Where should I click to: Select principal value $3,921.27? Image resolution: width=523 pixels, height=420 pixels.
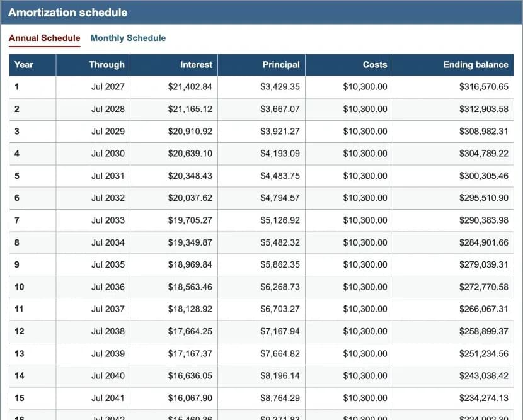(280, 132)
